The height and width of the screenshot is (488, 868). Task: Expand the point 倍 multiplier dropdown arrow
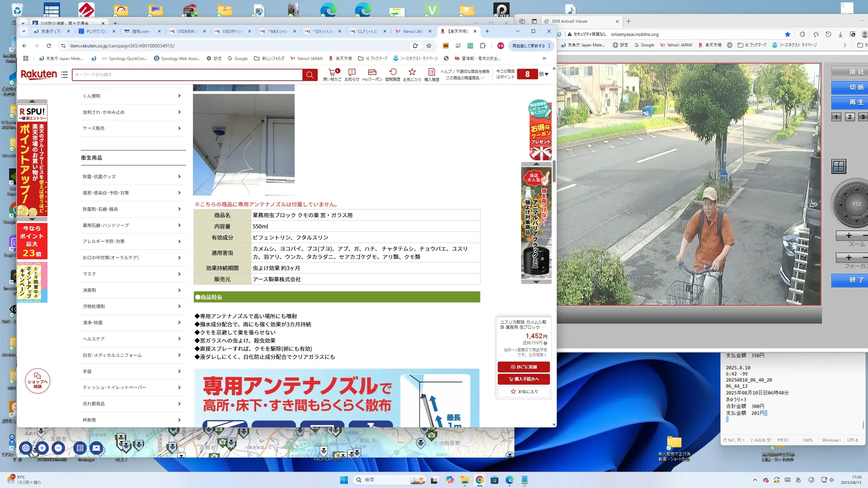(546, 74)
